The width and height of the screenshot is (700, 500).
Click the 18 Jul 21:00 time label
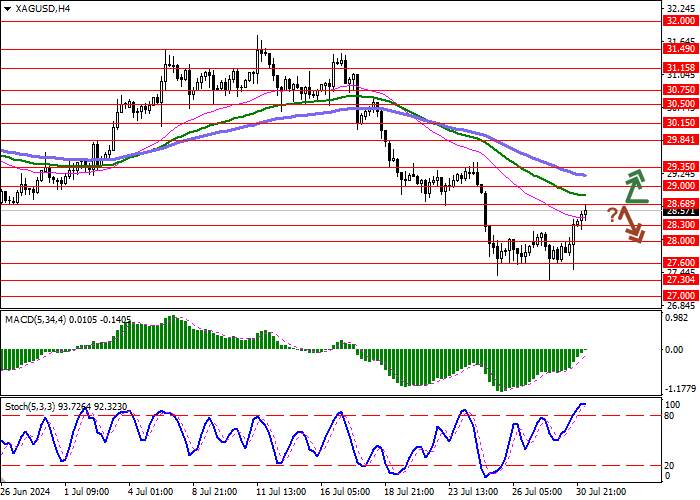tap(408, 492)
